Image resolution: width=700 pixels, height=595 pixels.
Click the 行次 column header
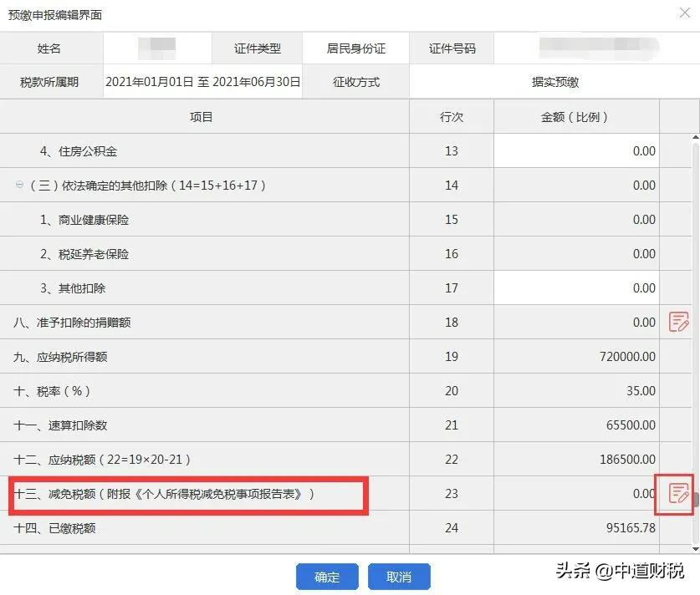click(x=452, y=117)
